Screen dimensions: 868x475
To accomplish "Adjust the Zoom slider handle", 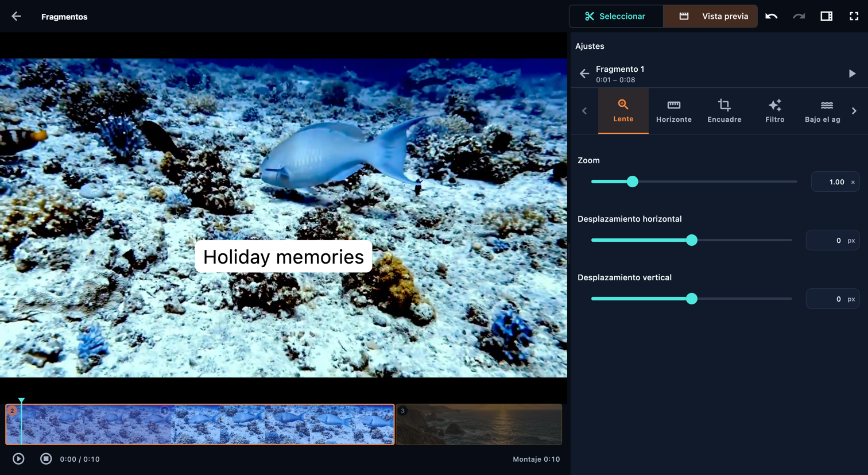I will click(633, 181).
